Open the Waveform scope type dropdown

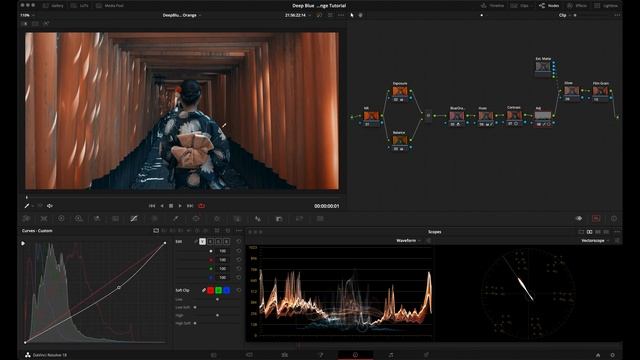point(408,241)
